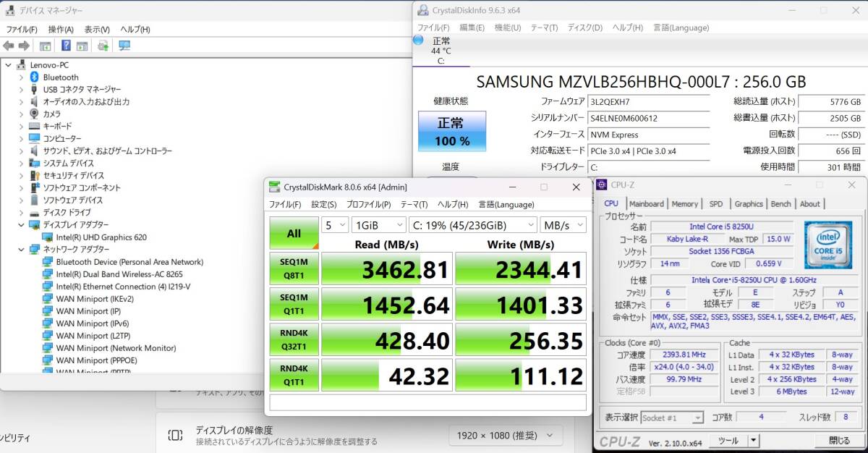This screenshot has width=868, height=453.
Task: Open 操作(A) menu in Device Manager
Action: point(61,30)
